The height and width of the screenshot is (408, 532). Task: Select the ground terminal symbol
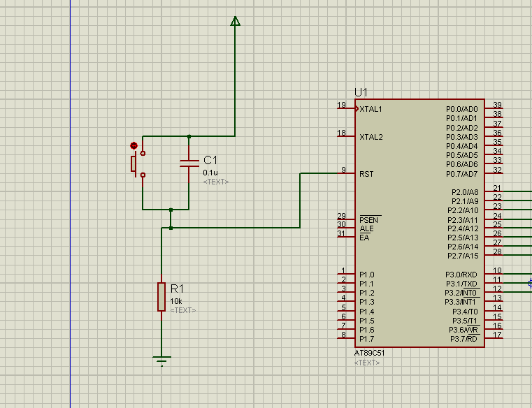pos(162,361)
